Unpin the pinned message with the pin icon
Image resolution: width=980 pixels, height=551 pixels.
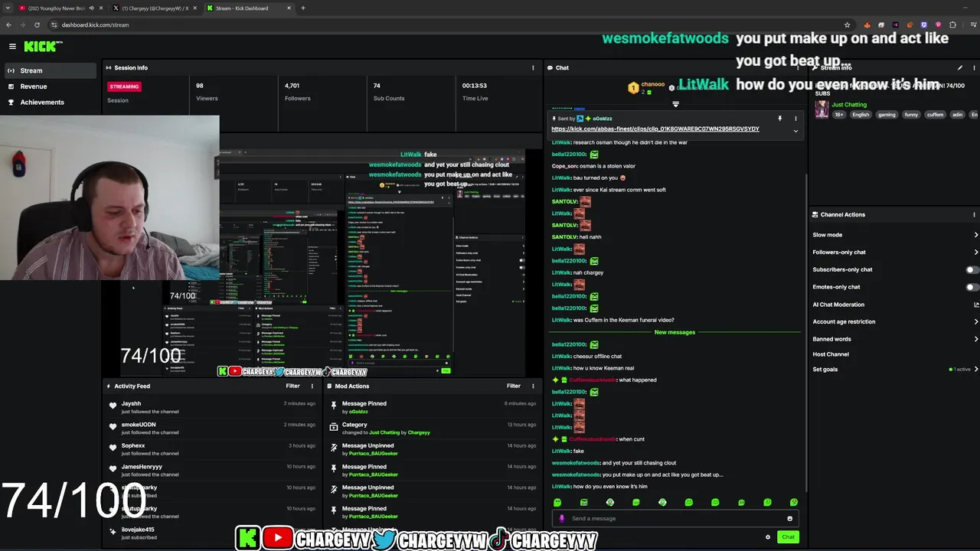coord(780,119)
